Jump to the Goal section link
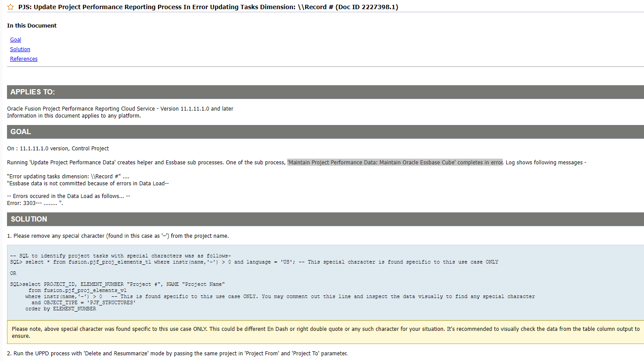The width and height of the screenshot is (644, 361). point(16,40)
